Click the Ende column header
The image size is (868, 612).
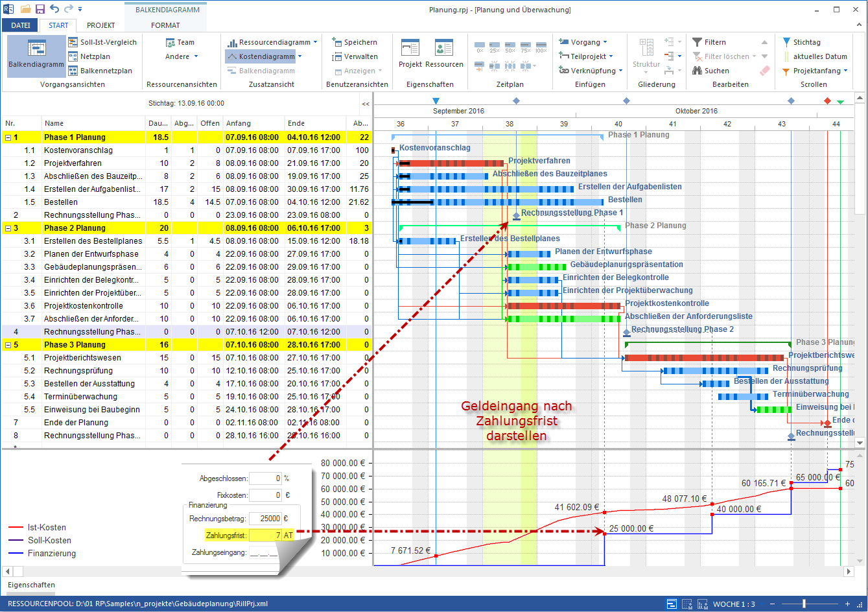pyautogui.click(x=316, y=123)
